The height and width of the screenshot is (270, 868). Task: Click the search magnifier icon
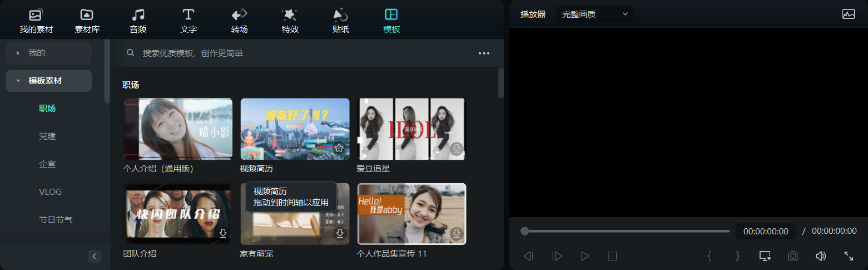click(131, 53)
